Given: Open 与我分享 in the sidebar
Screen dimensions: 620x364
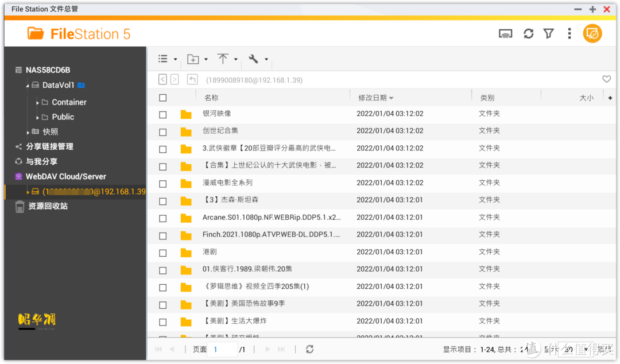Looking at the screenshot, I should 41,161.
